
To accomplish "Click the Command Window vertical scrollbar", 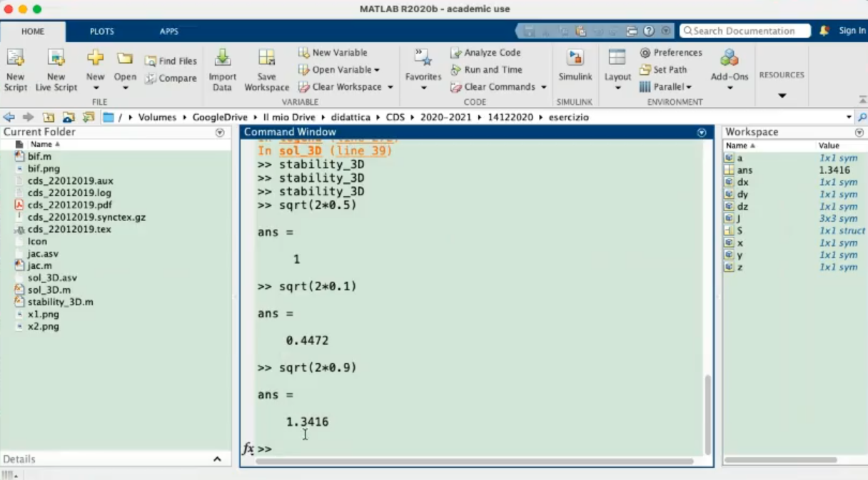I will 707,414.
